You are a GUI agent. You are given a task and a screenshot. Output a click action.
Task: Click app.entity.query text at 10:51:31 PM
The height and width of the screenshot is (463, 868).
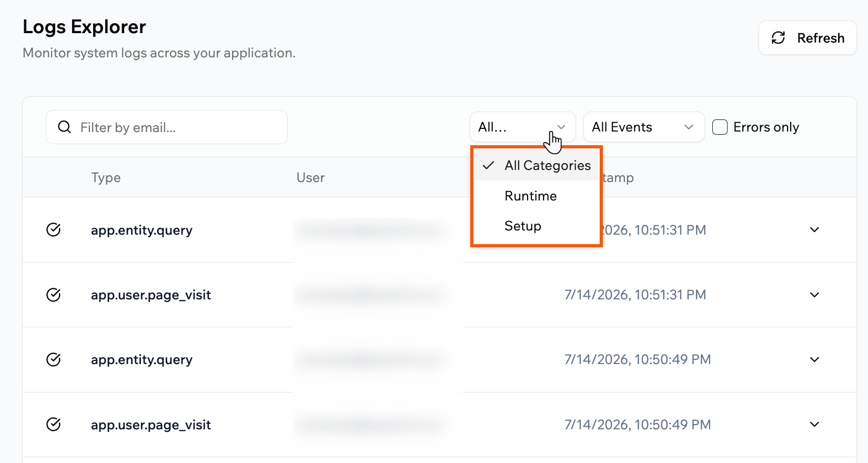[x=142, y=230]
